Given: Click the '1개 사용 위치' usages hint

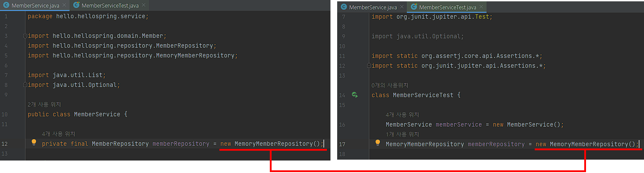Looking at the screenshot, I should [402, 134].
